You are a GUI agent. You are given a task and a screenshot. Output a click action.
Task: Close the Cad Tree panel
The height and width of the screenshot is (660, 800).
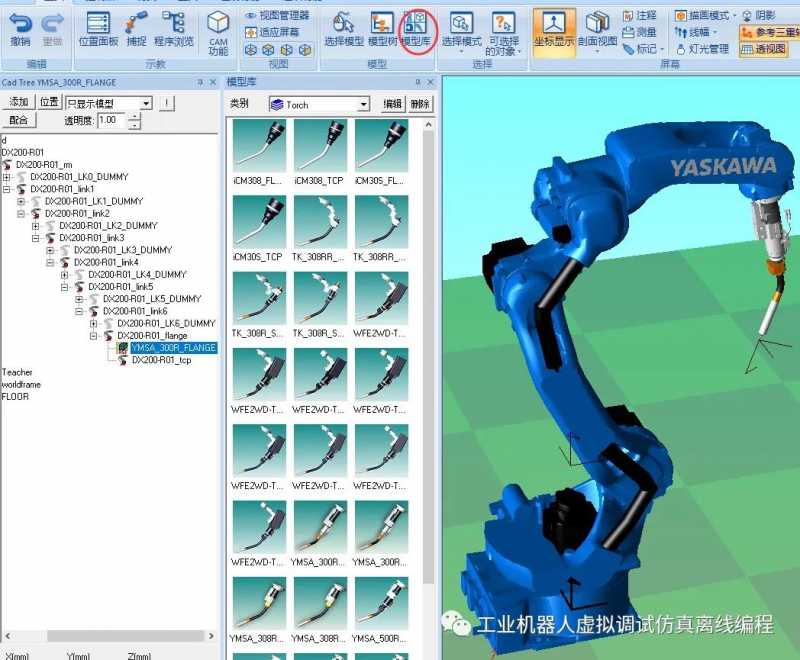(213, 82)
